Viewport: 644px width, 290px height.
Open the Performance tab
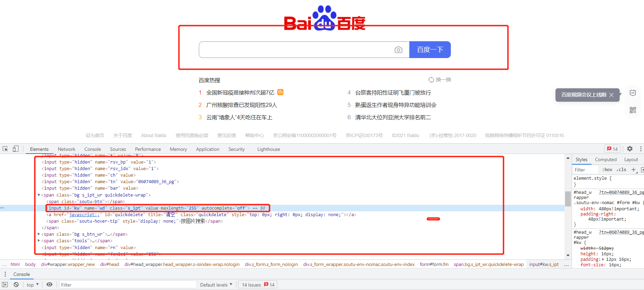148,149
